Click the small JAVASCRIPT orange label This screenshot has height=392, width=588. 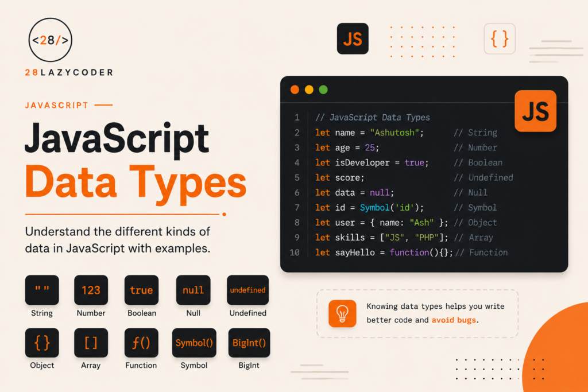click(57, 105)
